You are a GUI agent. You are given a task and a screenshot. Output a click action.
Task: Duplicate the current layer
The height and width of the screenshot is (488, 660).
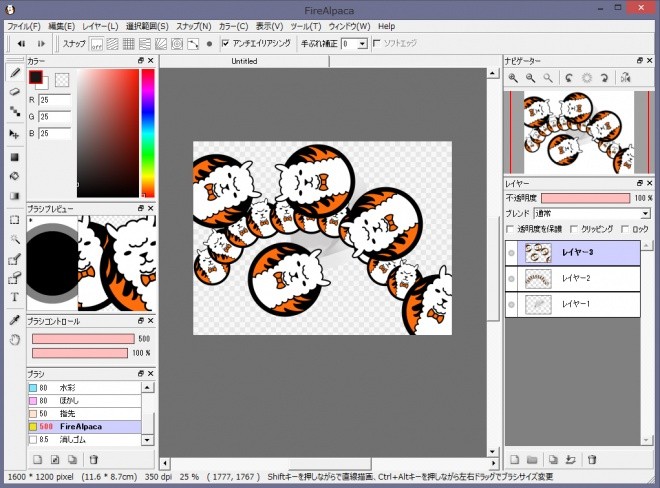pyautogui.click(x=553, y=459)
